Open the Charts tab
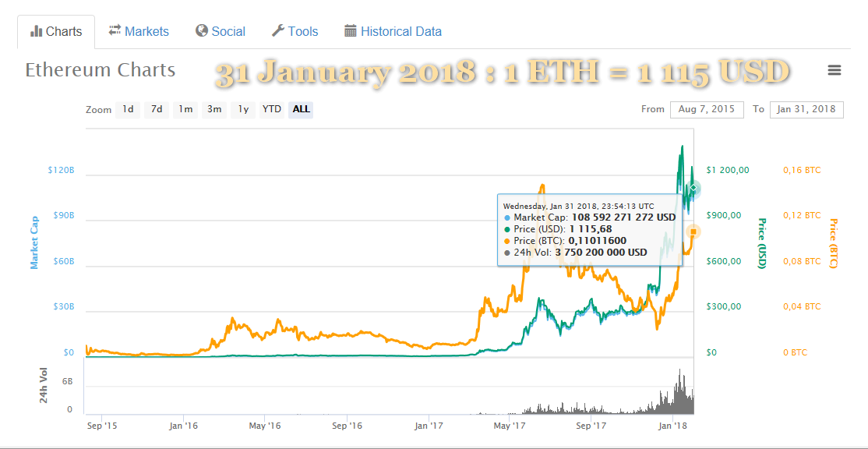 pos(56,31)
